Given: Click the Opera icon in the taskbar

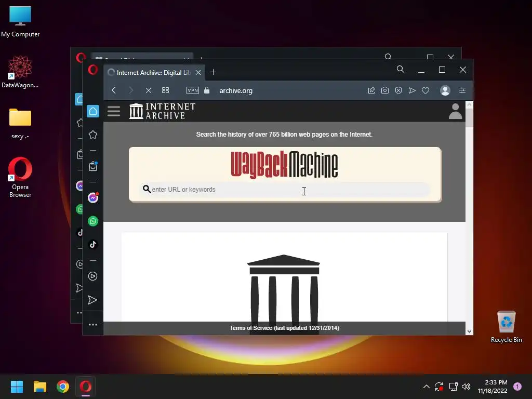Looking at the screenshot, I should coord(86,387).
